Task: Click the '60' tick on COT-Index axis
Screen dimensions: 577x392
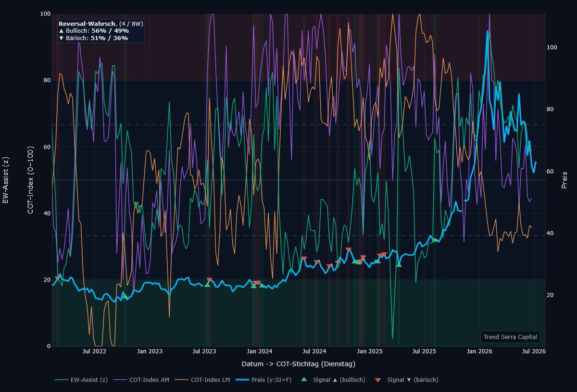Action: click(x=47, y=147)
